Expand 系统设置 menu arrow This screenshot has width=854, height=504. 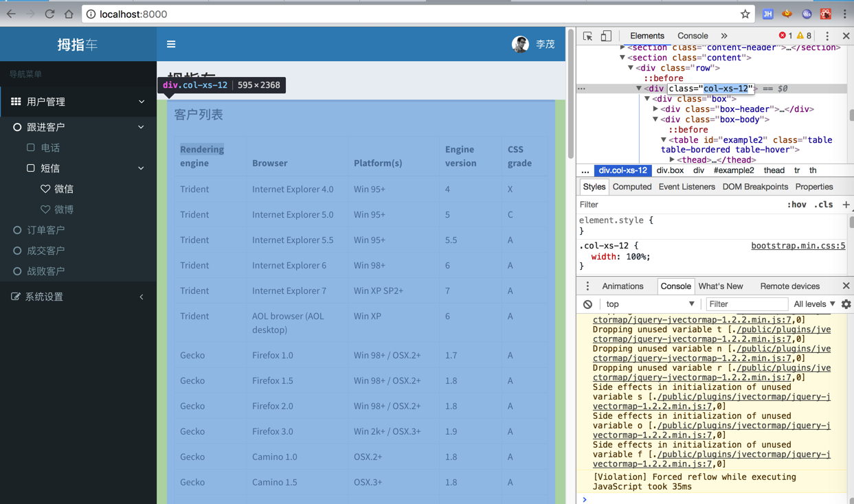click(x=142, y=297)
